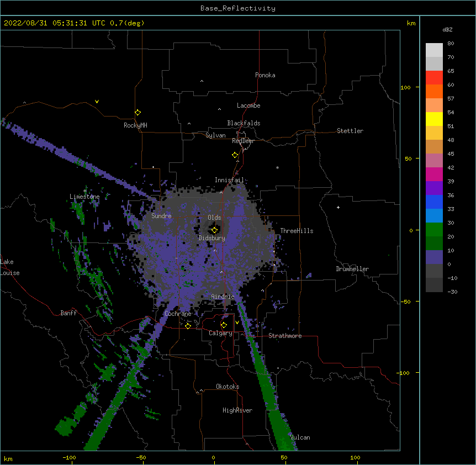This screenshot has width=476, height=465.
Task: Click the RedDeer city label
Action: pos(243,141)
